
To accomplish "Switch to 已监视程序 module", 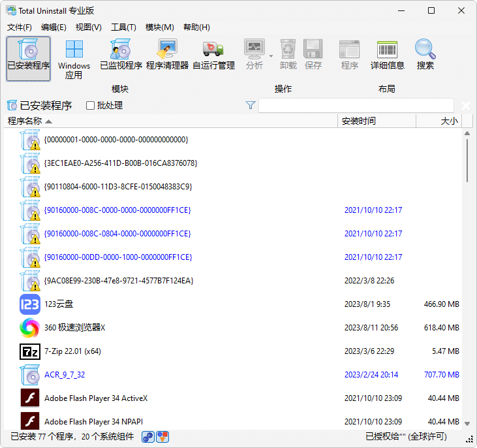I will tap(121, 54).
